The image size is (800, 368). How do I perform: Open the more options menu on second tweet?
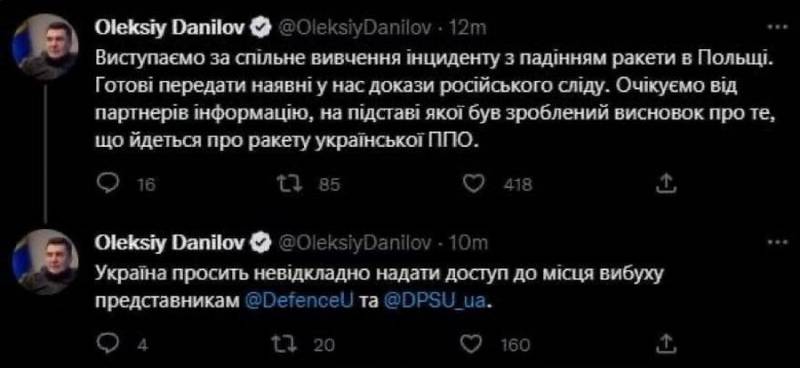click(x=780, y=242)
